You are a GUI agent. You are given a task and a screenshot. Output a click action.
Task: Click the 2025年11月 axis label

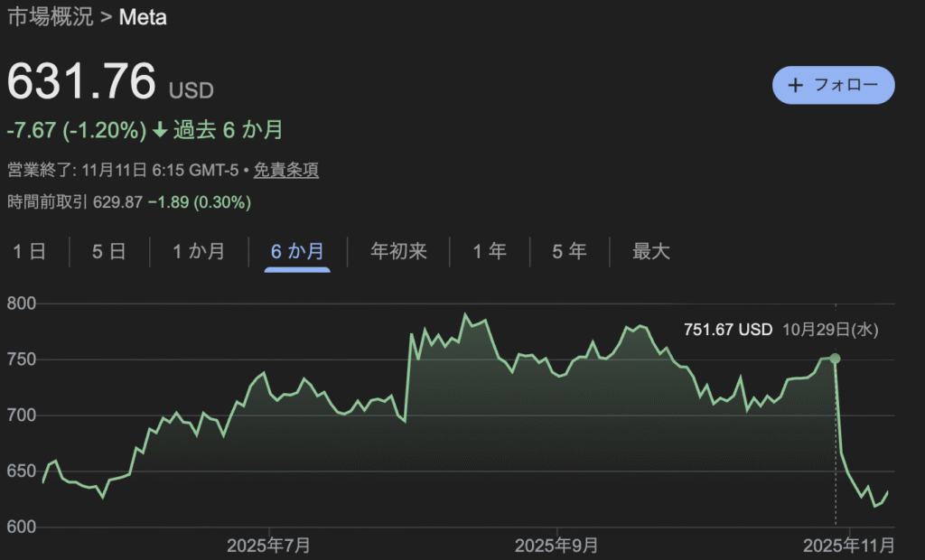click(849, 546)
